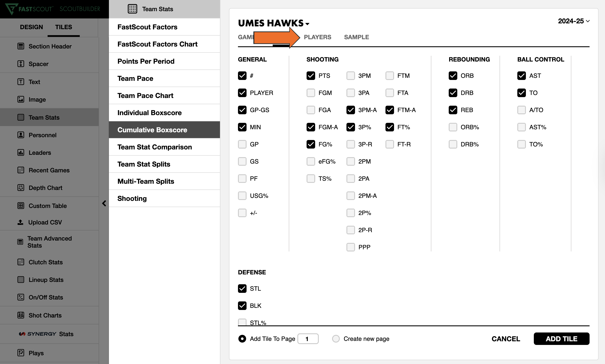This screenshot has height=364, width=605.
Task: Click the ADD TILE button
Action: coord(562,339)
